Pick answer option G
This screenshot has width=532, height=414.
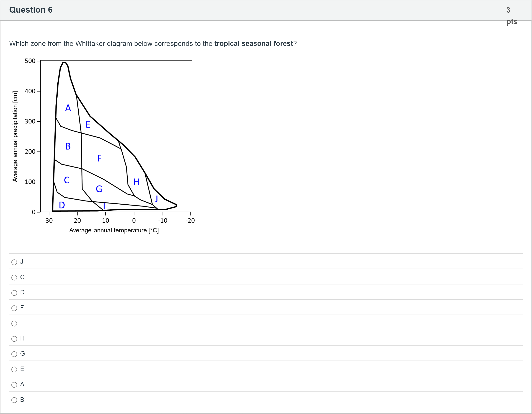tap(14, 354)
